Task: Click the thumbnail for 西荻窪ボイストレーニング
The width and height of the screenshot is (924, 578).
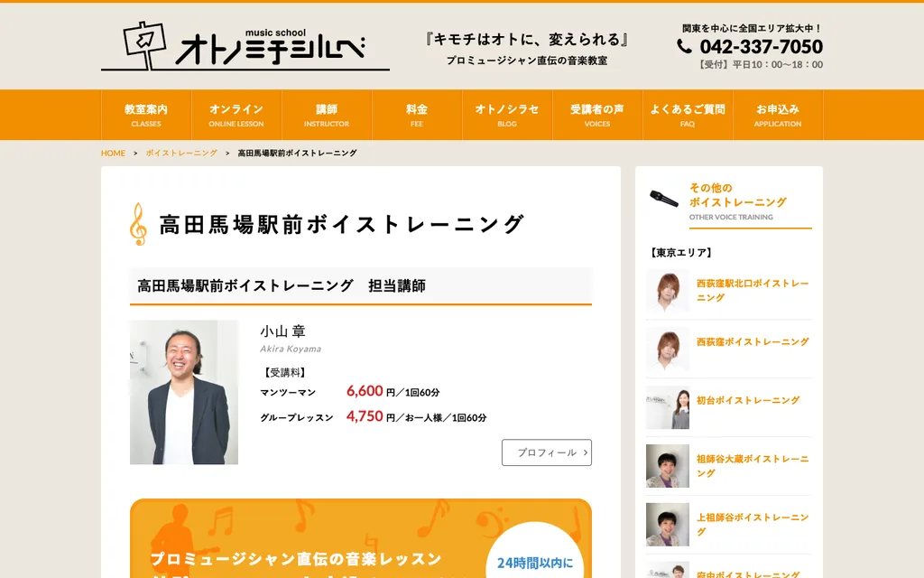Action: coord(668,349)
